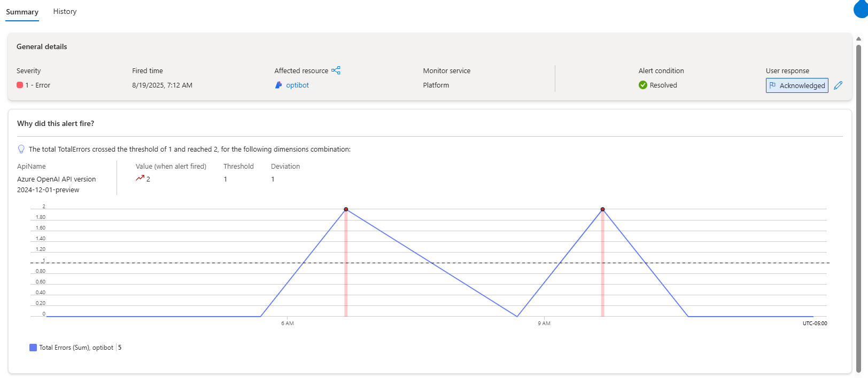Viewport: 868px width, 378px height.
Task: Click the Why did this alert fire? heading
Action: click(56, 123)
